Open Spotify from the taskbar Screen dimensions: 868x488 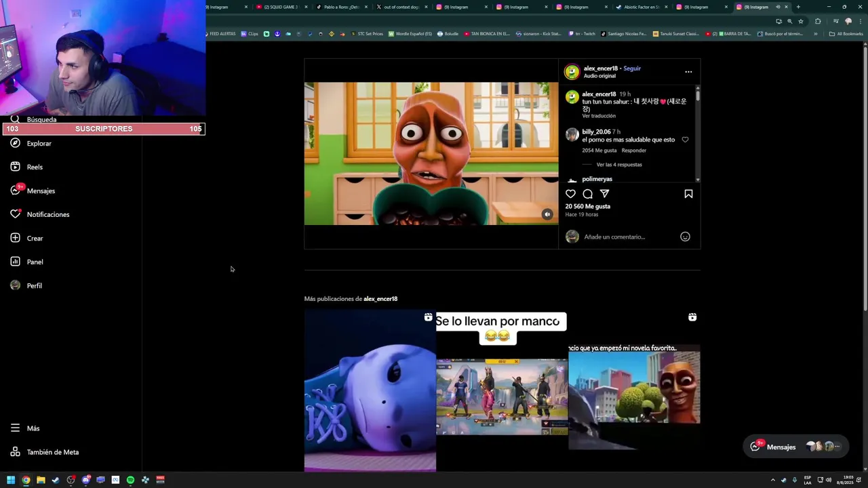coord(130,480)
